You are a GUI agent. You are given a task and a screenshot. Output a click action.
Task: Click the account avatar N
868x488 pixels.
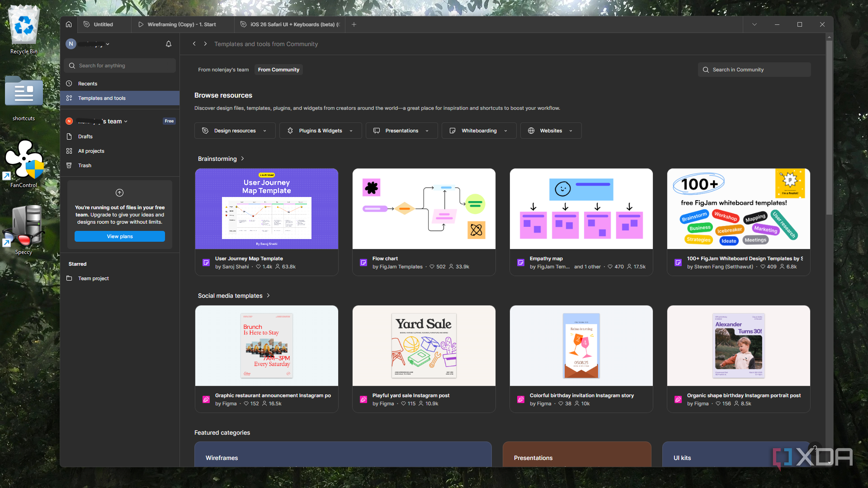tap(71, 44)
